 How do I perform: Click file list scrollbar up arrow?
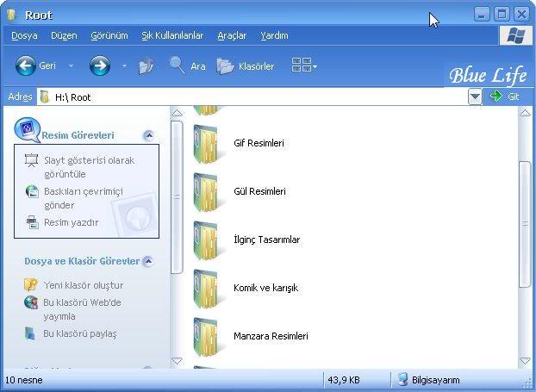click(x=525, y=113)
